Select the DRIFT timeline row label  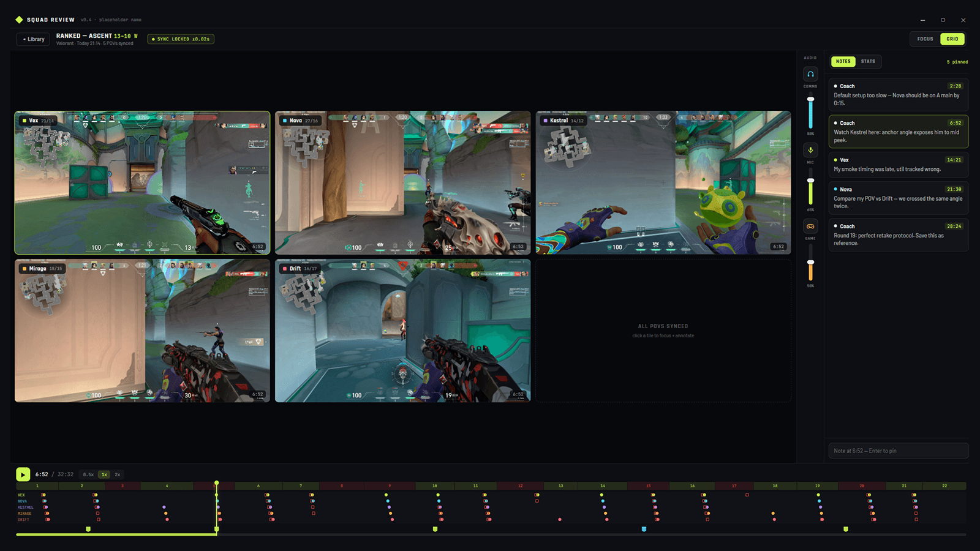click(23, 519)
